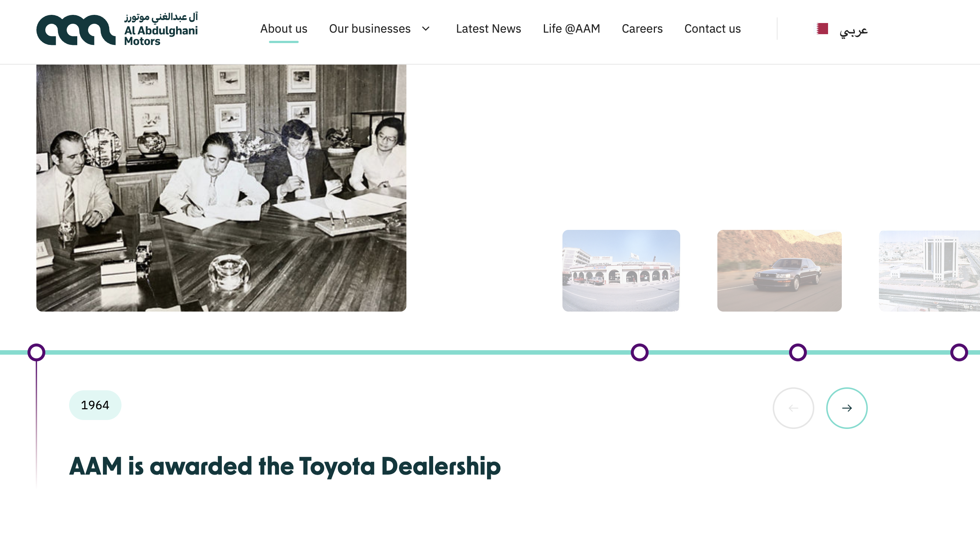Image resolution: width=980 pixels, height=537 pixels.
Task: Select the car on desert road thumbnail
Action: coord(779,270)
